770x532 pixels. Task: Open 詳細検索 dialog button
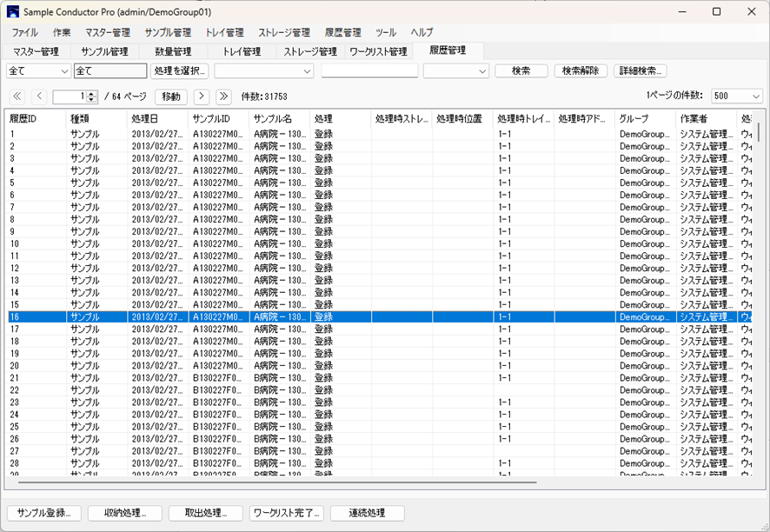641,71
